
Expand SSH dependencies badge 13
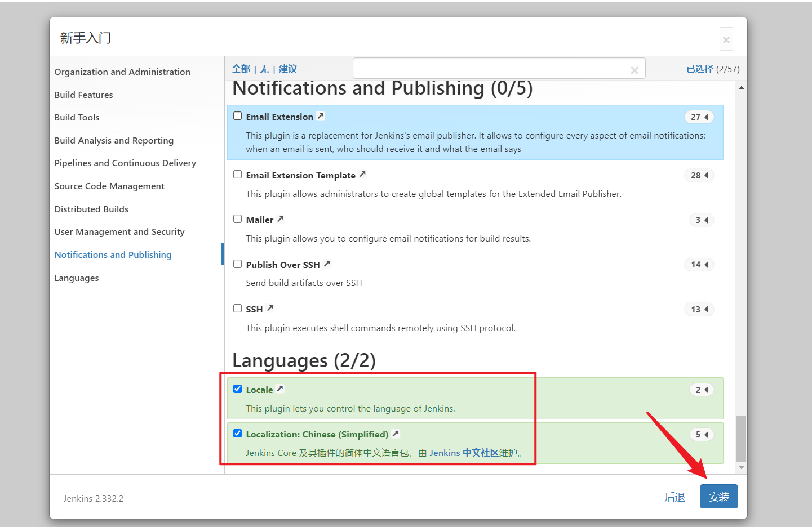point(699,309)
